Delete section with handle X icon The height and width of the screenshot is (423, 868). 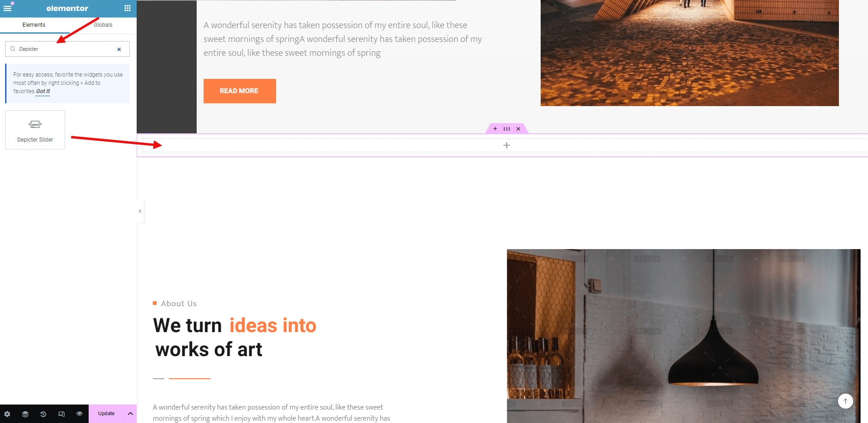coord(518,129)
